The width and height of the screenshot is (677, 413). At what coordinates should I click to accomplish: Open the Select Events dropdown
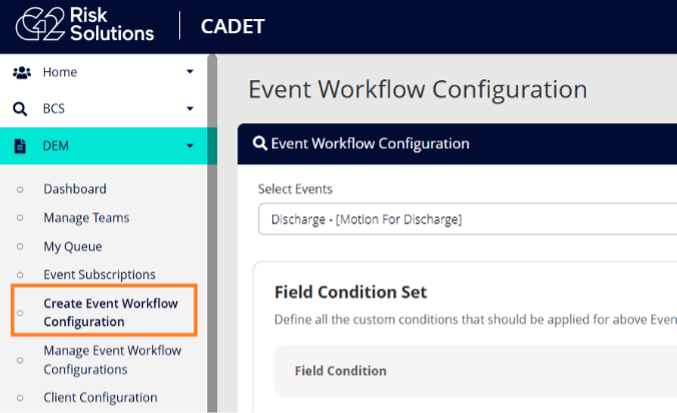(x=468, y=219)
